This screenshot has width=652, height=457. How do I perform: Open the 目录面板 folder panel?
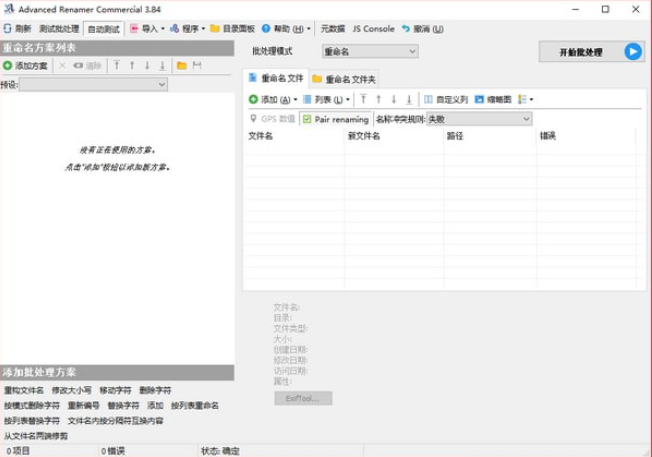click(232, 29)
